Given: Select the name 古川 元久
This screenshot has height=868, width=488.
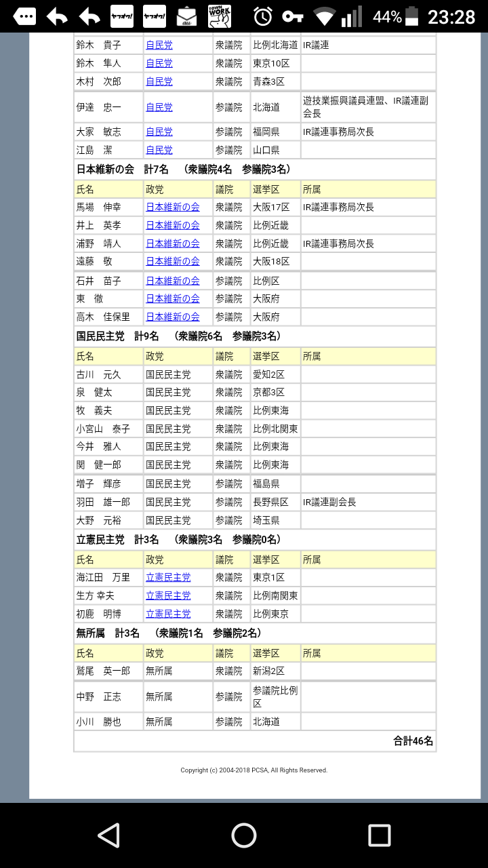Looking at the screenshot, I should [99, 375].
